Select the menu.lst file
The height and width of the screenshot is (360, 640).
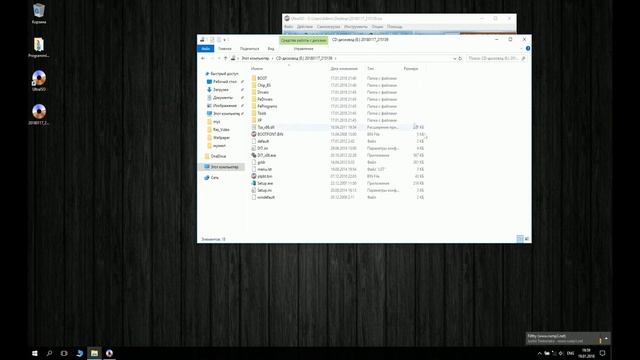(264, 169)
